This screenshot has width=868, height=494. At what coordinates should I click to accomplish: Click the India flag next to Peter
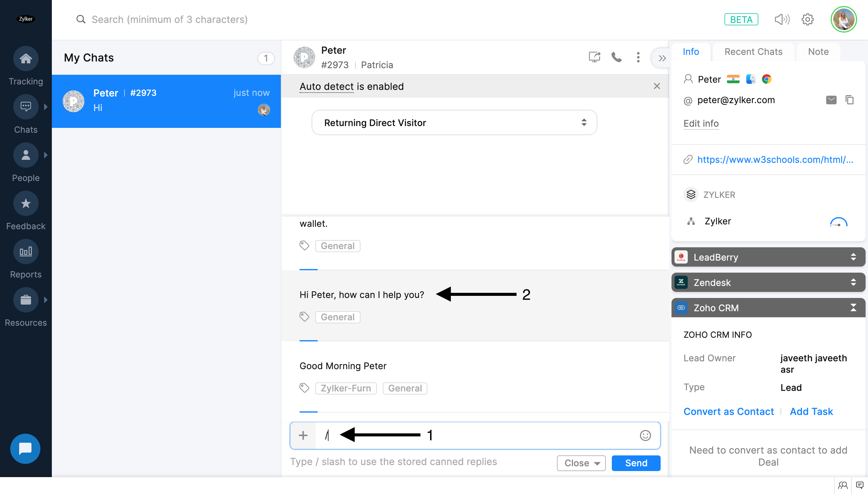pyautogui.click(x=733, y=79)
